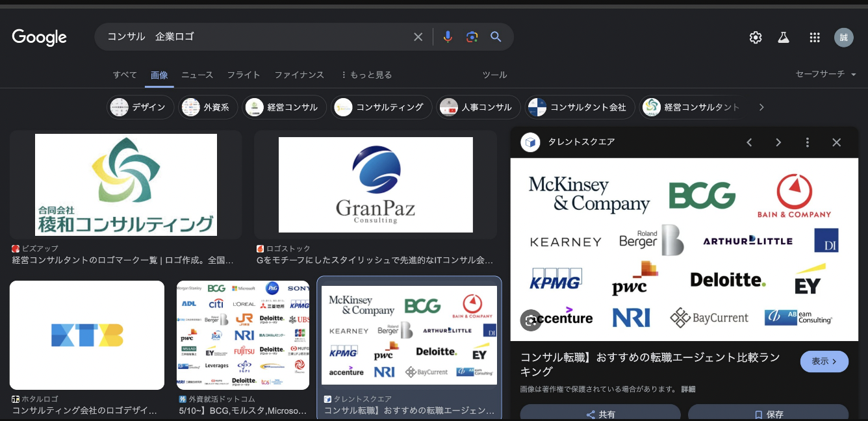Go to previous image in preview panel
The height and width of the screenshot is (421, 868).
tap(749, 142)
